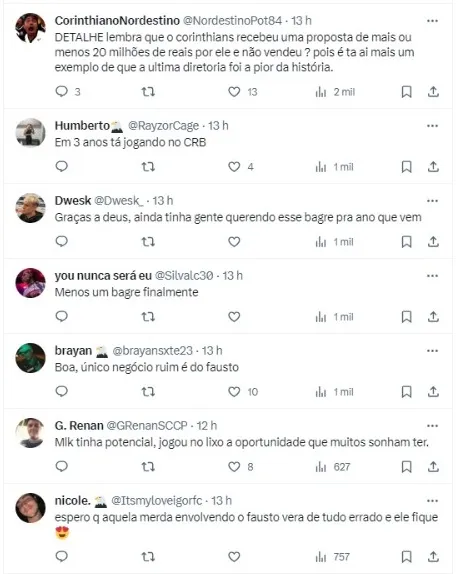Open 'you nunca será eu' display name
This screenshot has width=458, height=574.
click(103, 276)
